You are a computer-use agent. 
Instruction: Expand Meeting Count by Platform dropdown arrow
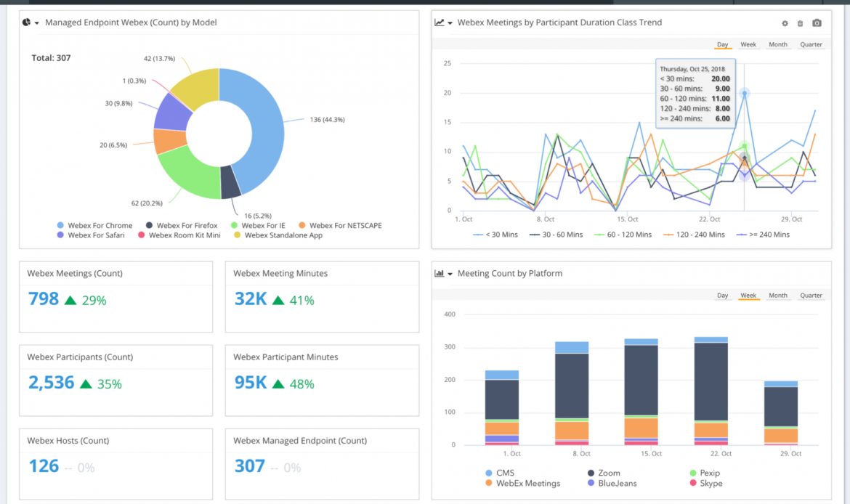(x=450, y=275)
